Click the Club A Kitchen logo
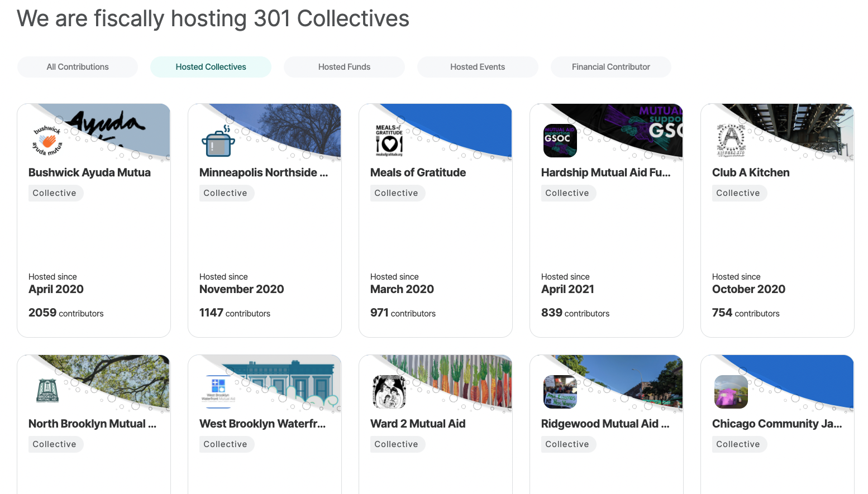Image resolution: width=868 pixels, height=494 pixels. (731, 141)
